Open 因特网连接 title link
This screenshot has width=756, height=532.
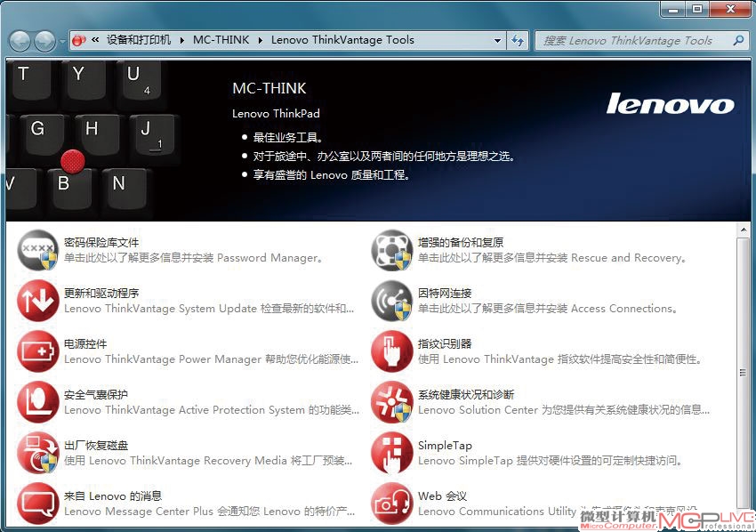pyautogui.click(x=445, y=294)
